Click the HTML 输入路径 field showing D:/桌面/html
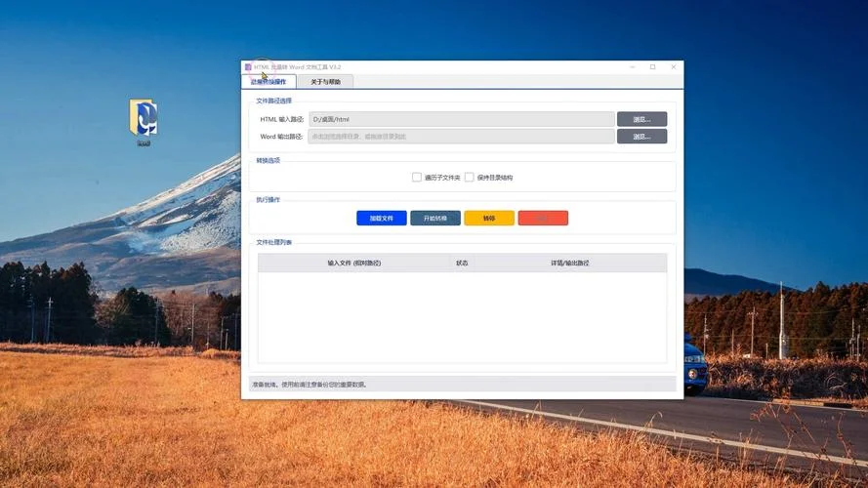Screen dimensions: 868x488 click(462, 119)
